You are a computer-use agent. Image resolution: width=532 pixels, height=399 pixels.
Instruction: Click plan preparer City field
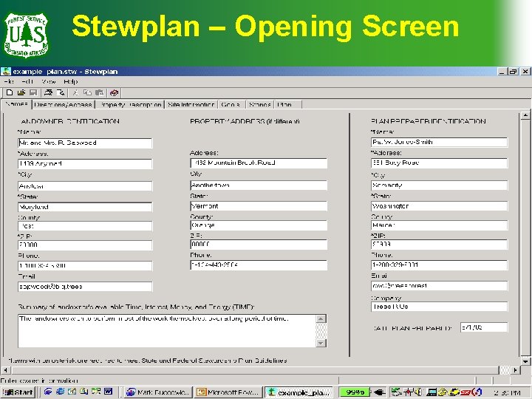point(440,185)
